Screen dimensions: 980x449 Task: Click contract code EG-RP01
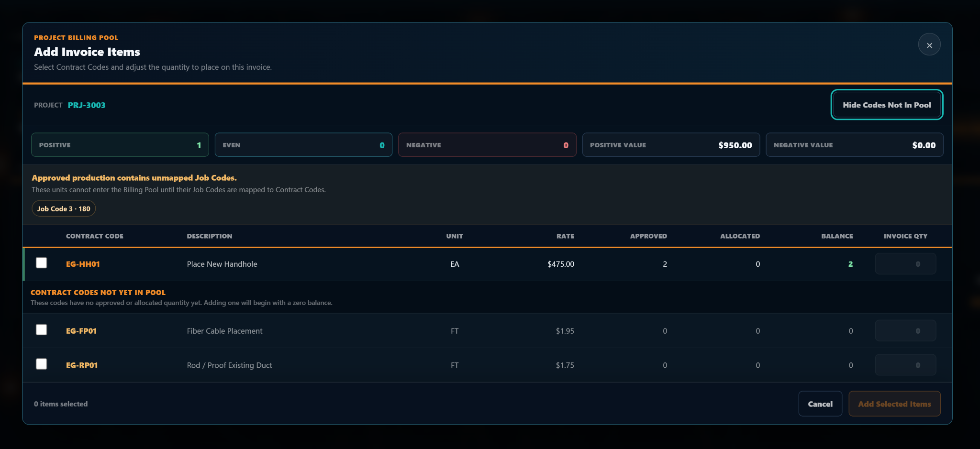(x=82, y=365)
